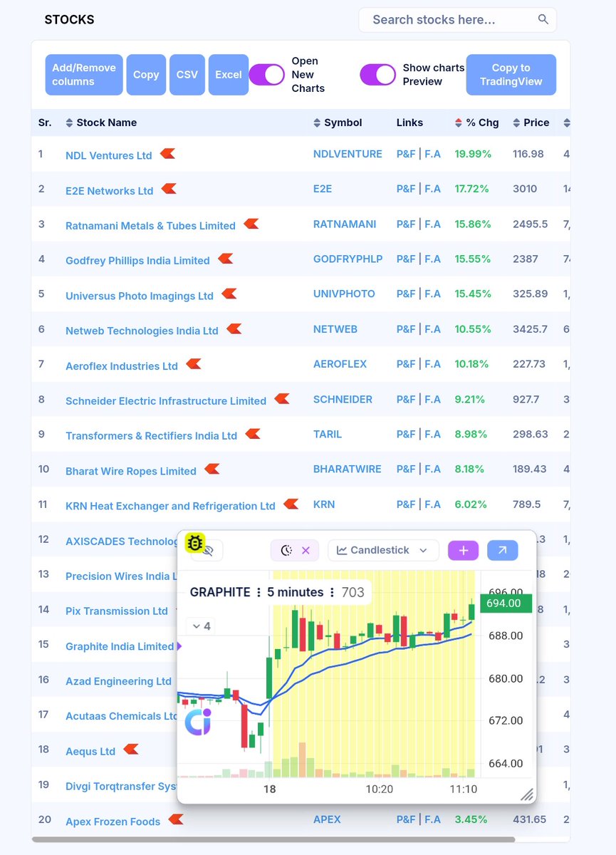Click the blue arrow icon to open chart
This screenshot has width=616, height=855.
point(503,551)
